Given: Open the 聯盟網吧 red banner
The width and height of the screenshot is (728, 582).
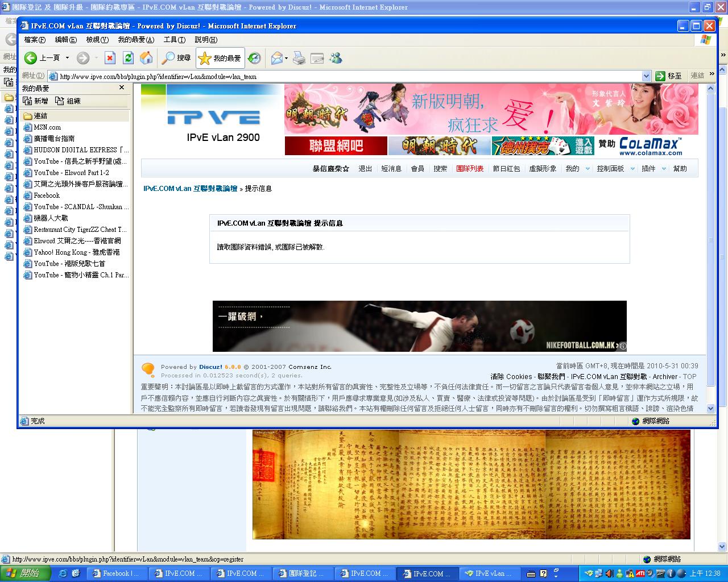Looking at the screenshot, I should (336, 146).
